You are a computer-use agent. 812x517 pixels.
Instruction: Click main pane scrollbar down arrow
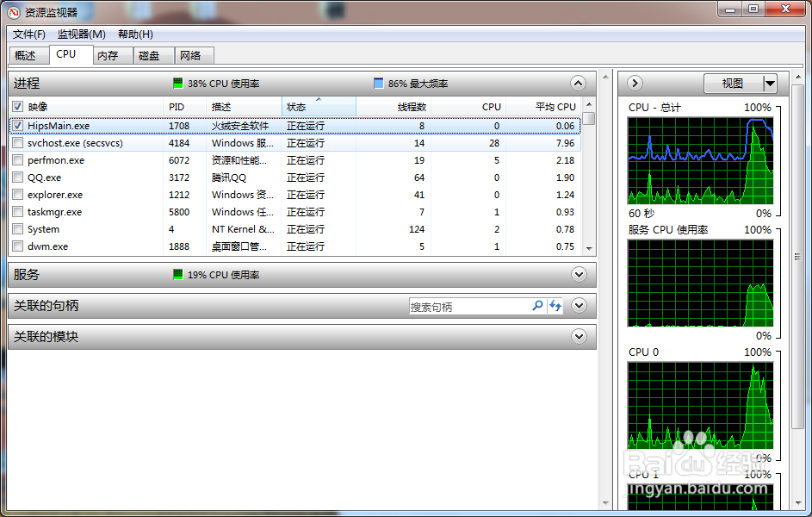click(x=606, y=503)
